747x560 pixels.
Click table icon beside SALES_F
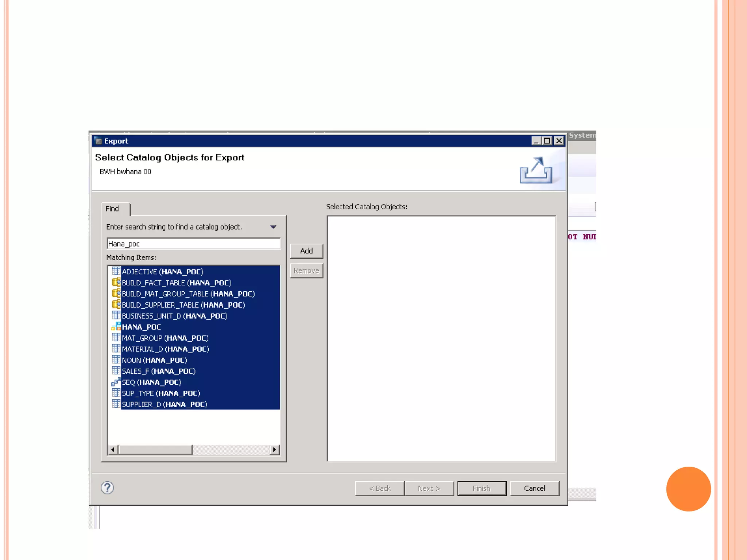pos(116,371)
